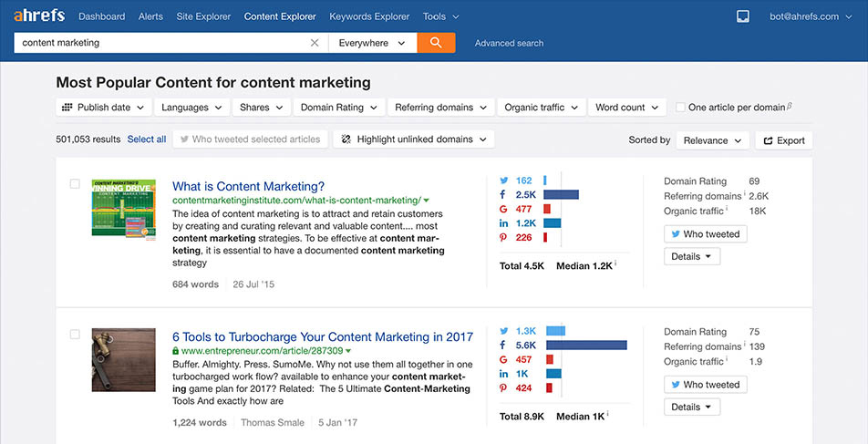This screenshot has width=868, height=444.
Task: Click author name Thomas Smale
Action: coord(273,422)
